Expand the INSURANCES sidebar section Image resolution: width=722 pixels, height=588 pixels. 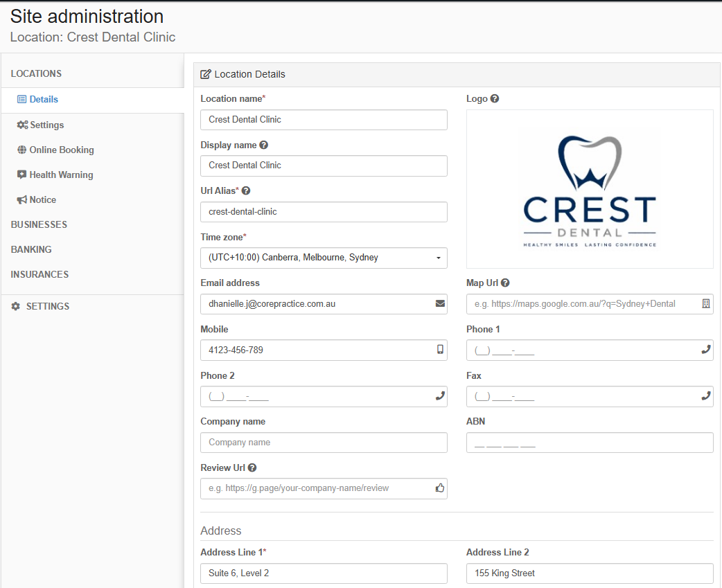coord(39,274)
